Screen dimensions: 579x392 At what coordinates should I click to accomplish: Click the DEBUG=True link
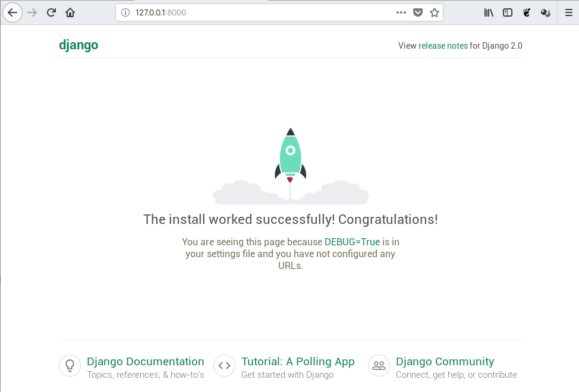point(353,242)
